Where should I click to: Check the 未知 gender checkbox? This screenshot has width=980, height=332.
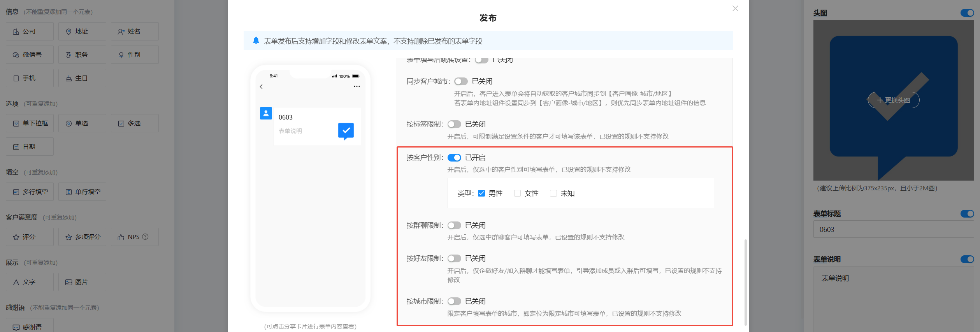coord(553,193)
